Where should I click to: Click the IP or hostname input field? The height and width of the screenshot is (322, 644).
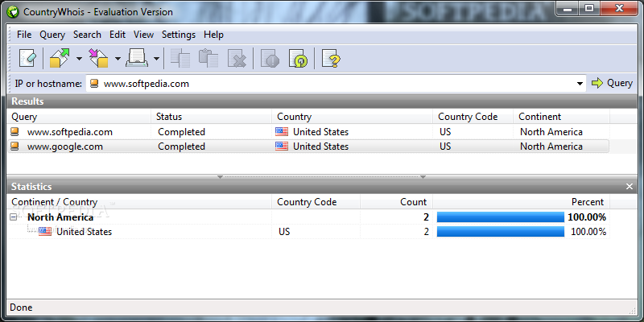click(x=336, y=84)
